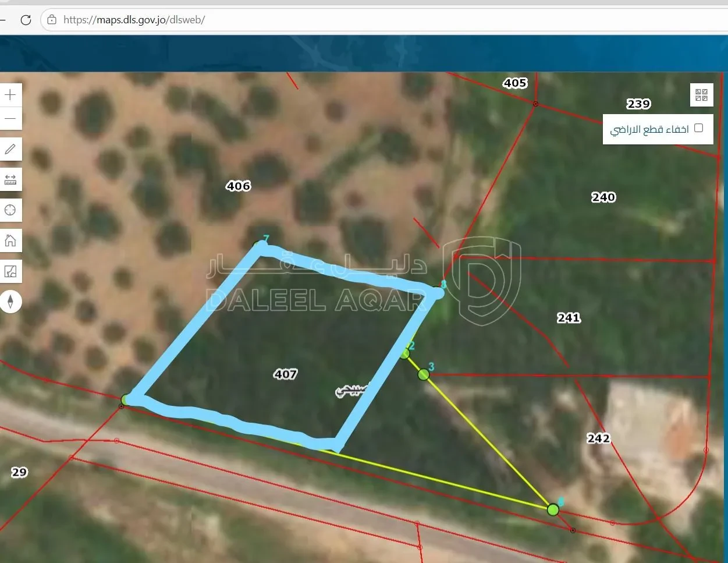Select parcel label 29
Viewport: 728px width, 563px height.
click(x=19, y=472)
